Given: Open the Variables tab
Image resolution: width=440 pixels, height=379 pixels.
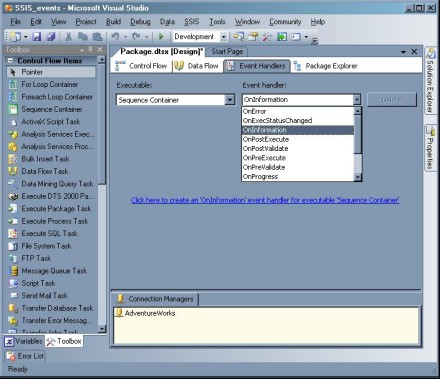Looking at the screenshot, I should pyautogui.click(x=24, y=341).
